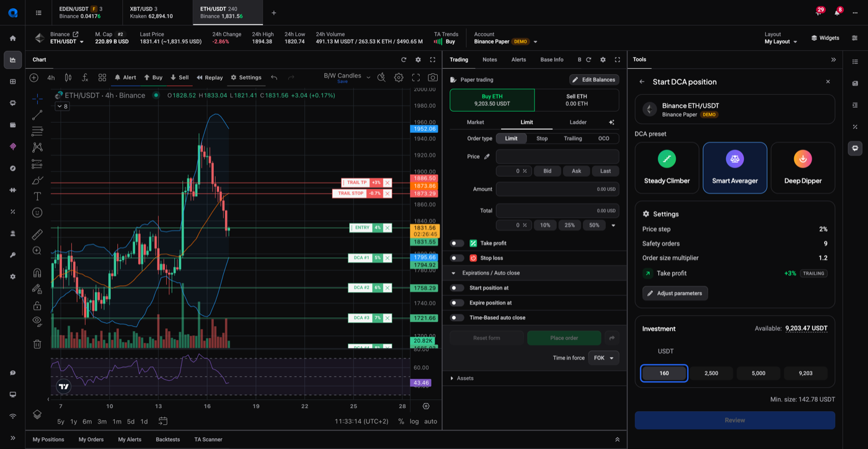
Task: Open the ETH/USDT symbol dropdown
Action: click(x=67, y=42)
